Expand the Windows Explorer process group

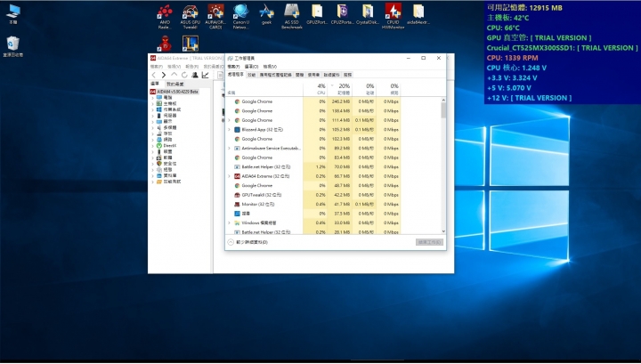tap(229, 223)
